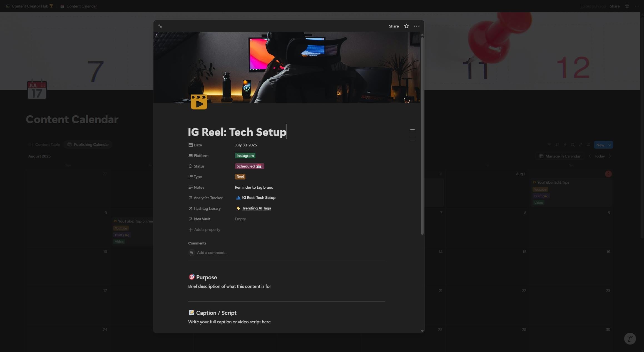Open the automations lightning bolt icon

coord(565,145)
